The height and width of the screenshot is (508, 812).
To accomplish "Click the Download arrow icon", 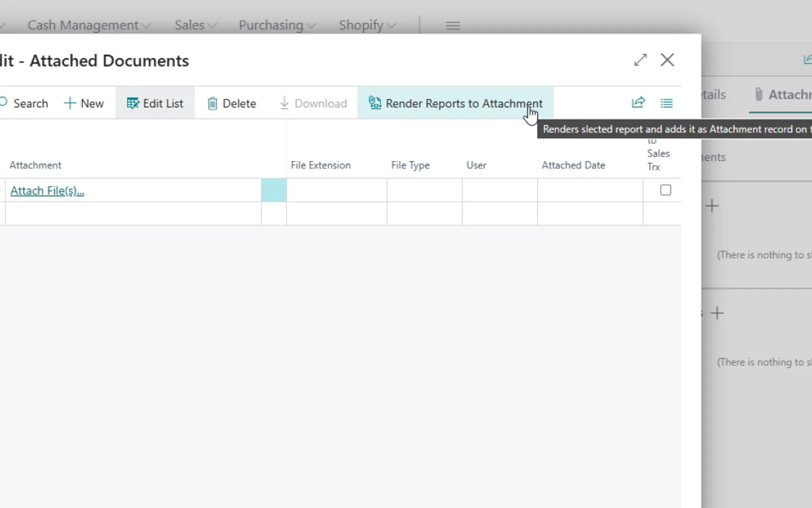I will 284,103.
